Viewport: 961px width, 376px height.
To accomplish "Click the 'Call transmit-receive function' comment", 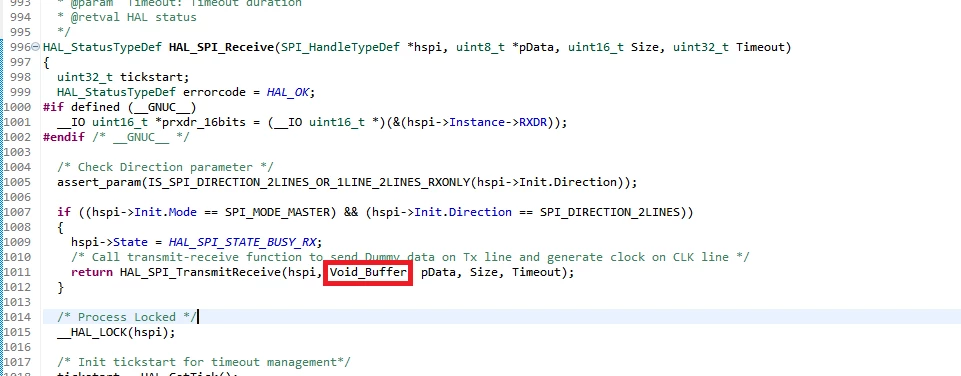I will (410, 257).
